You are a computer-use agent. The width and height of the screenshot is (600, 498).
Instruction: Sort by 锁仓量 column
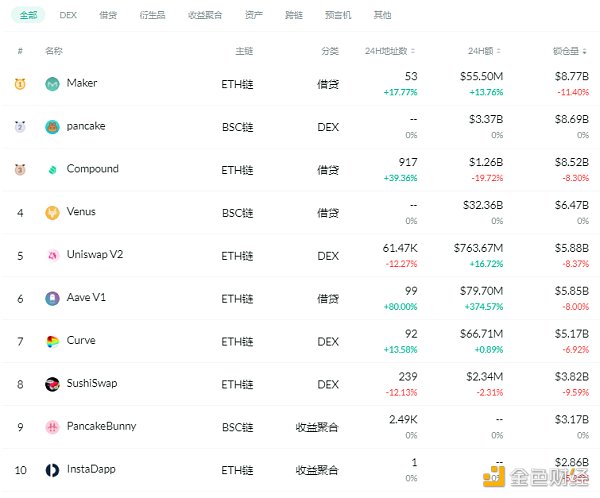point(569,50)
